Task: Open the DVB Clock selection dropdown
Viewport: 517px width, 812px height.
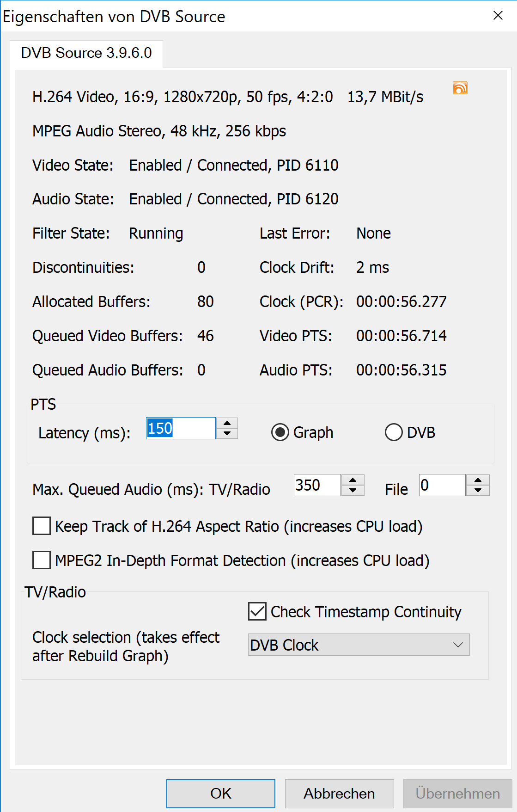Action: [359, 645]
